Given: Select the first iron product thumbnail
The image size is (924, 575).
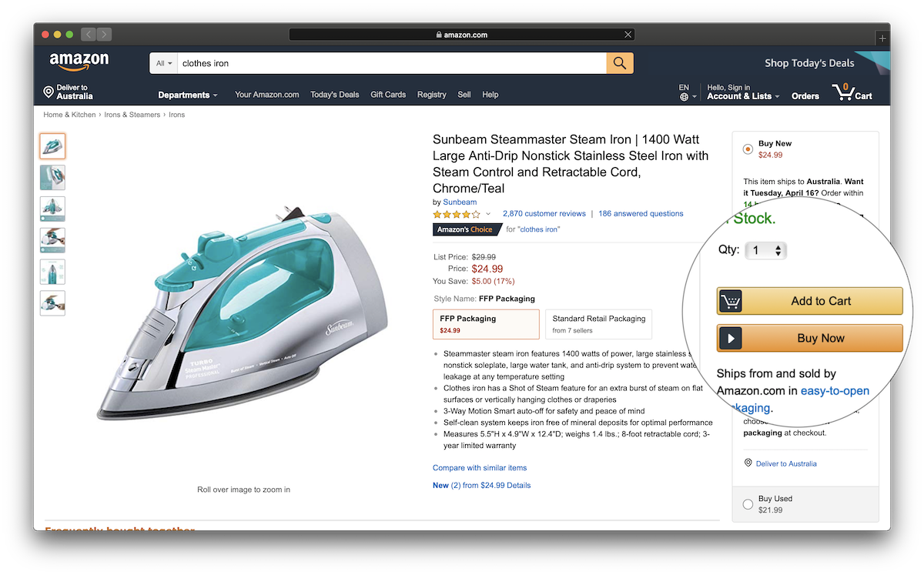Looking at the screenshot, I should 52,145.
